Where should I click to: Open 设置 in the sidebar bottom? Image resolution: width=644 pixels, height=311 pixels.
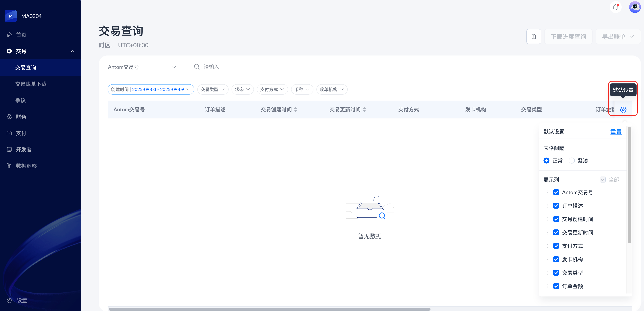22,300
